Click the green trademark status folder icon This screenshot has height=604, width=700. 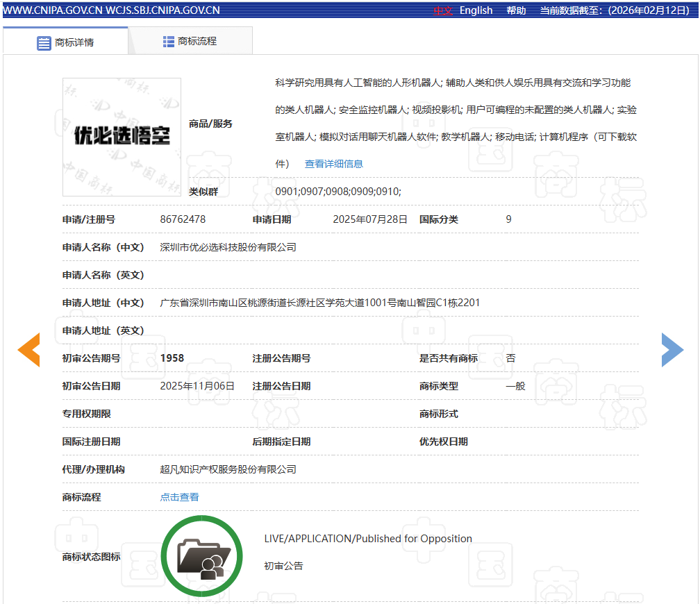[201, 556]
